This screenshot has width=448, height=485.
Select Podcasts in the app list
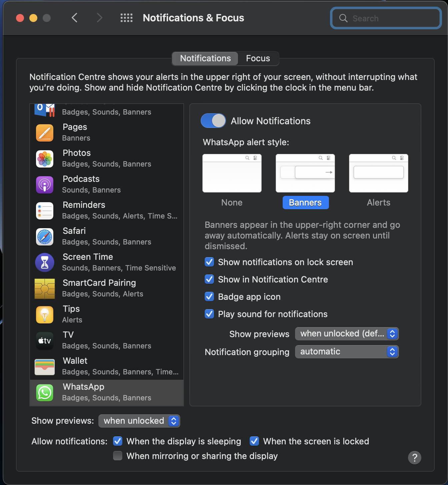(x=107, y=185)
